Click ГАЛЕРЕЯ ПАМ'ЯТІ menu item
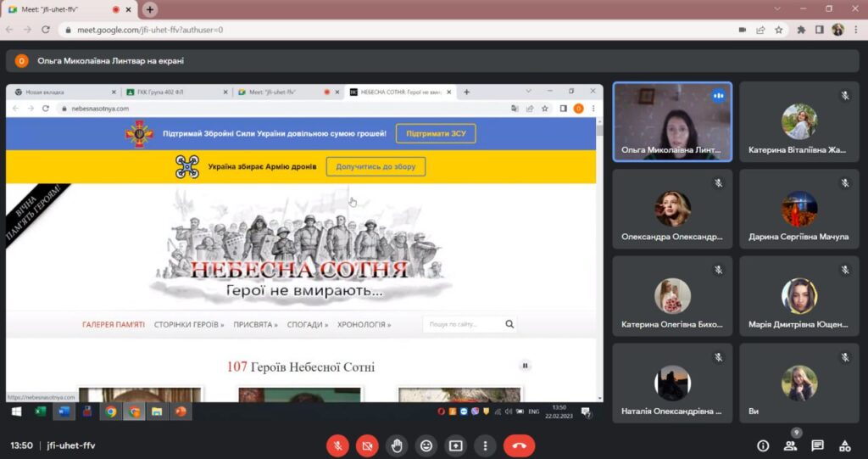Image resolution: width=868 pixels, height=459 pixels. coord(114,324)
